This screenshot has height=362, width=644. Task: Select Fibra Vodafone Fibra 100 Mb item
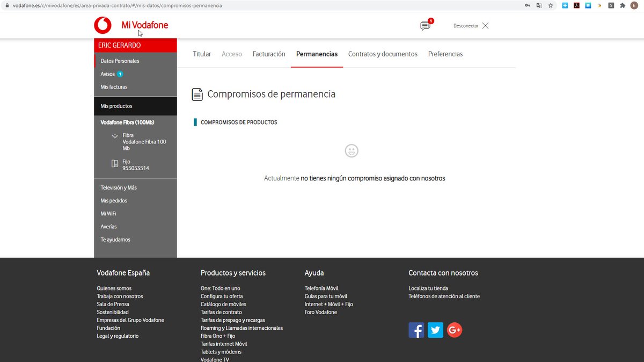pos(144,142)
